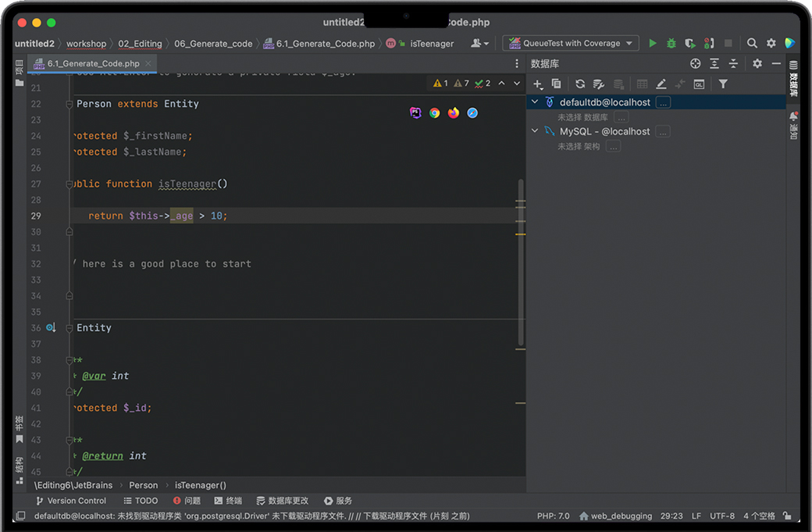Open the Firefox browser preview icon

[454, 113]
